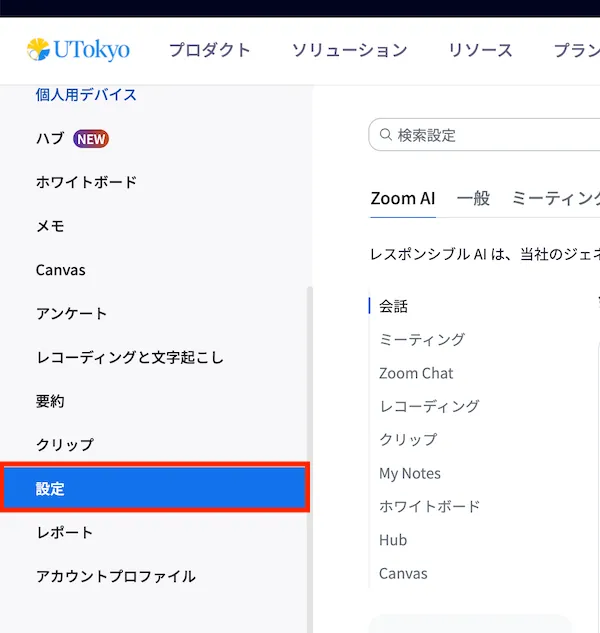This screenshot has height=633, width=600.
Task: Open レコーディングと文字起こし in the sidebar
Action: pyautogui.click(x=130, y=357)
